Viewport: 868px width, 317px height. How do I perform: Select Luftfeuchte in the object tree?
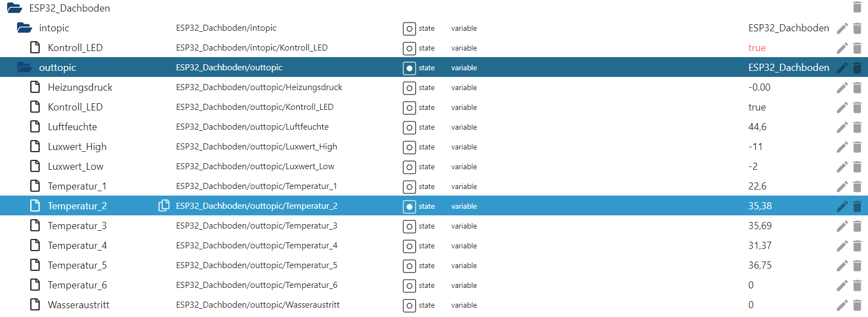(x=72, y=127)
